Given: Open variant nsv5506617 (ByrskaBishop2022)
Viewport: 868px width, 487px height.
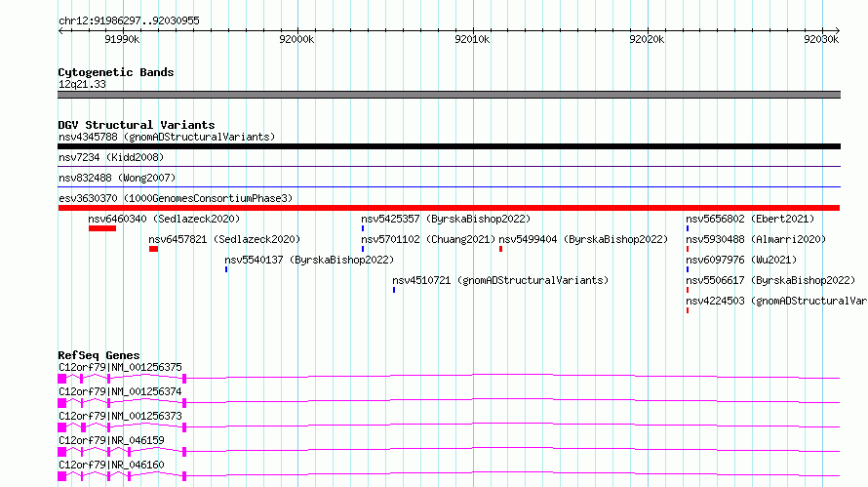Looking at the screenshot, I should (770, 280).
